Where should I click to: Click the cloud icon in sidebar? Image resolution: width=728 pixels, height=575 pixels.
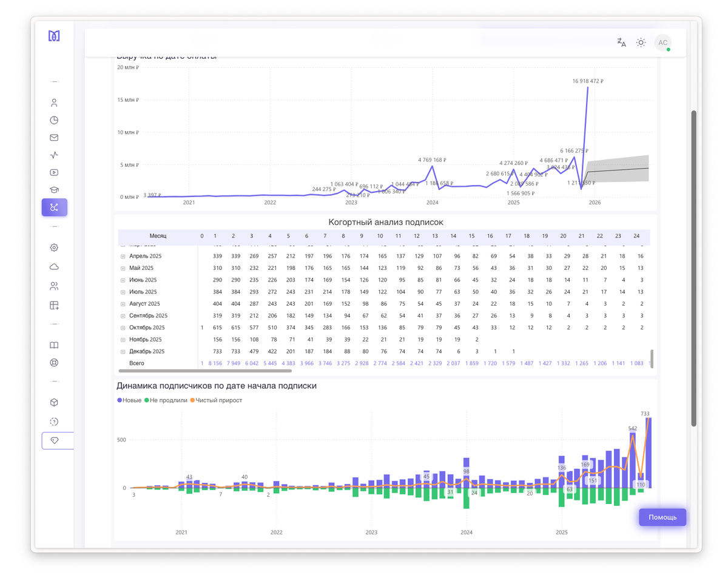tap(54, 267)
